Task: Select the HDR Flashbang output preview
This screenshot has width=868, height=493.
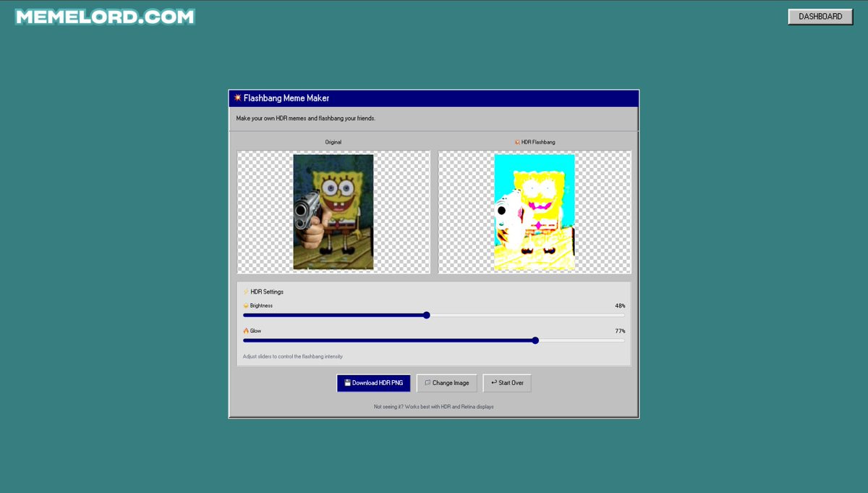Action: tap(535, 212)
